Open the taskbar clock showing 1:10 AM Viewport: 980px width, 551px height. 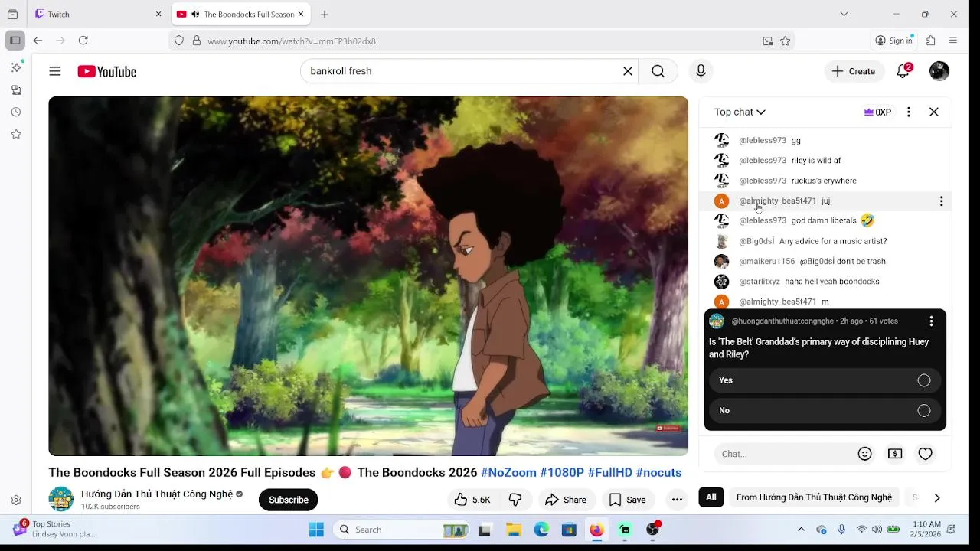click(926, 530)
